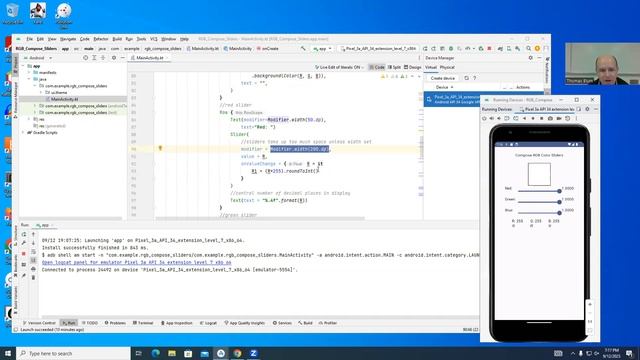Click the Debug app bug icon
This screenshot has width=640, height=360.
pos(451,49)
